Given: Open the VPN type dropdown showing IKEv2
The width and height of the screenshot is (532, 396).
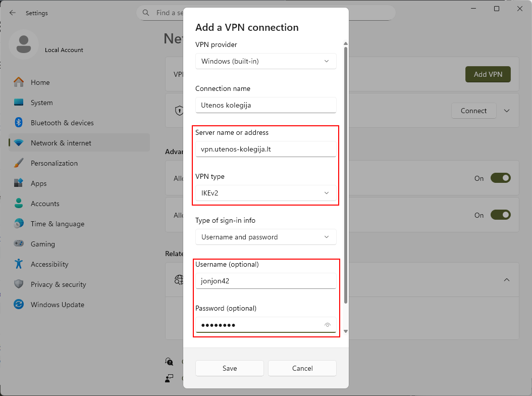Looking at the screenshot, I should [265, 193].
